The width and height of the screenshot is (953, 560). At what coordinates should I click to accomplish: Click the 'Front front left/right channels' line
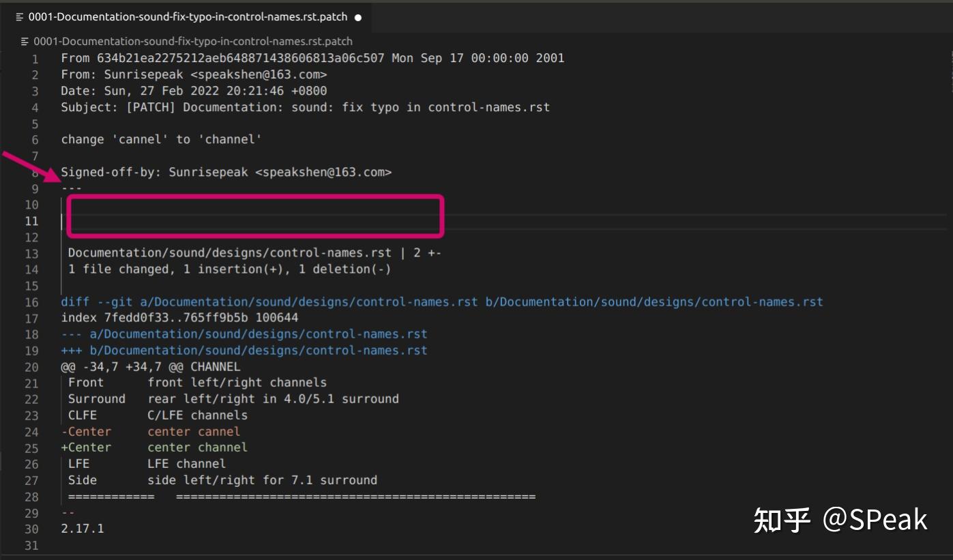click(197, 383)
